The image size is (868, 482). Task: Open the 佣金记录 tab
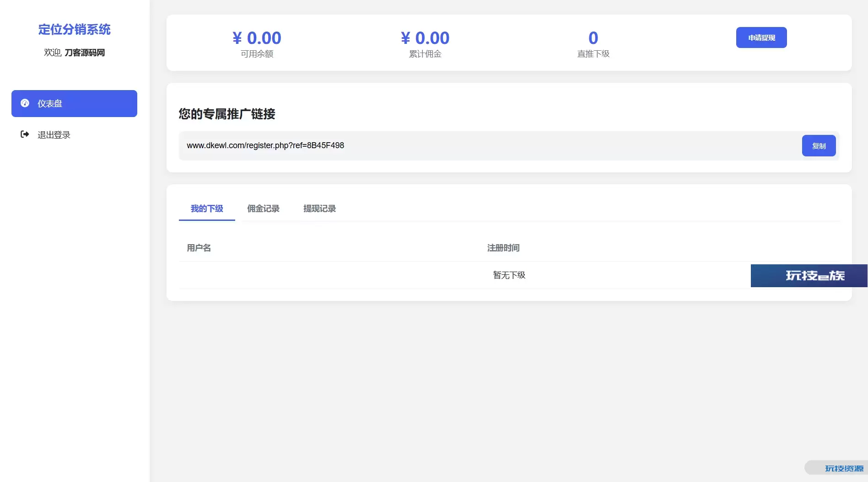[263, 209]
